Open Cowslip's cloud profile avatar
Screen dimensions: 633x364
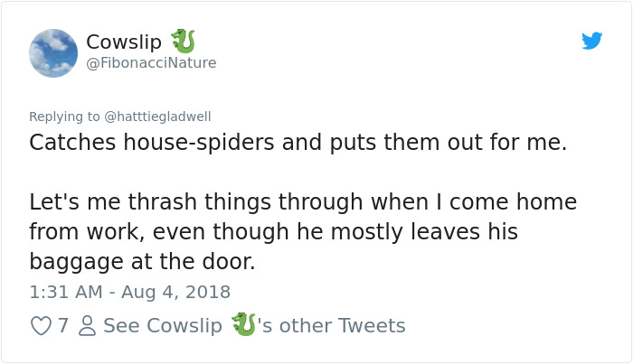[53, 52]
